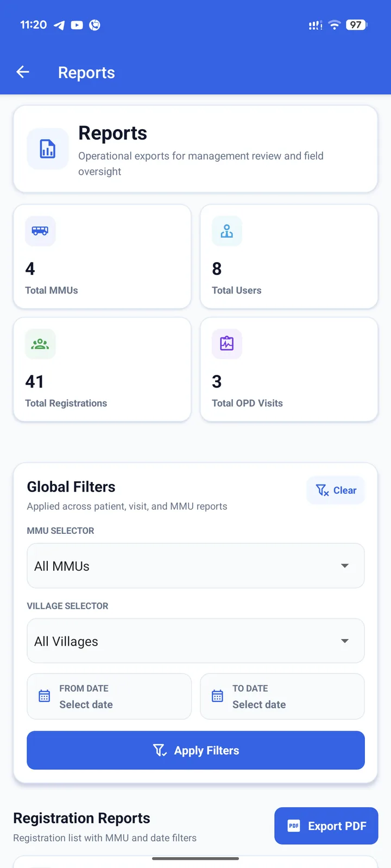Select the TO DATE field
The image size is (391, 868).
coord(282,697)
